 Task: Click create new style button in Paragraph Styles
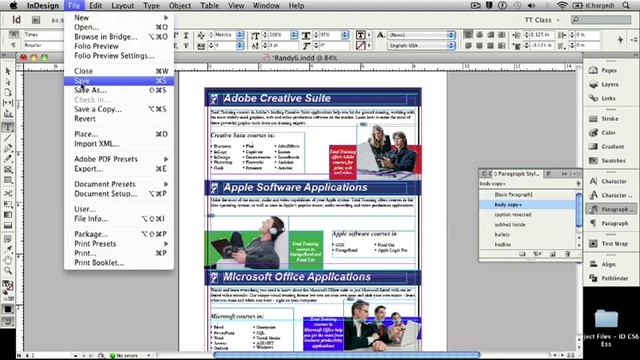coord(553,254)
